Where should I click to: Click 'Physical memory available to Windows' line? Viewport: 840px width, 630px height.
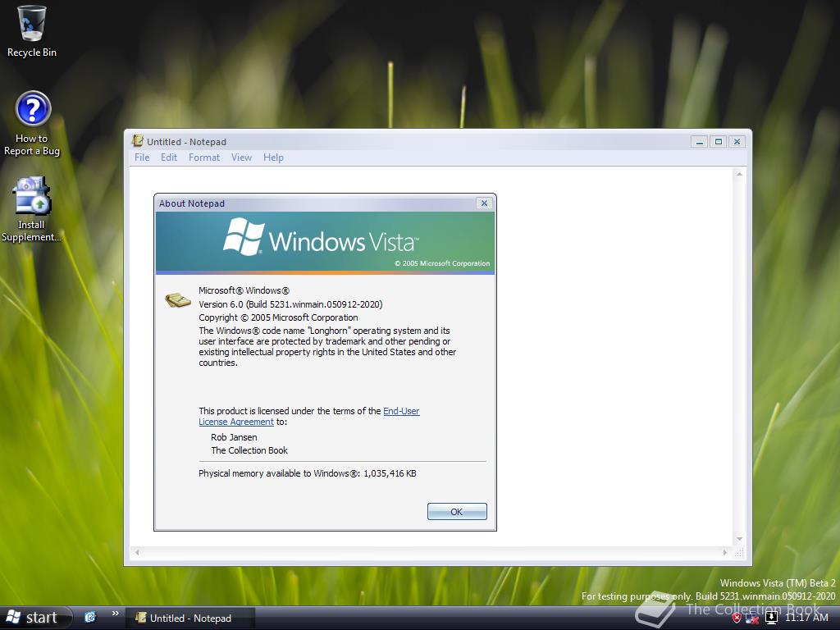point(308,473)
